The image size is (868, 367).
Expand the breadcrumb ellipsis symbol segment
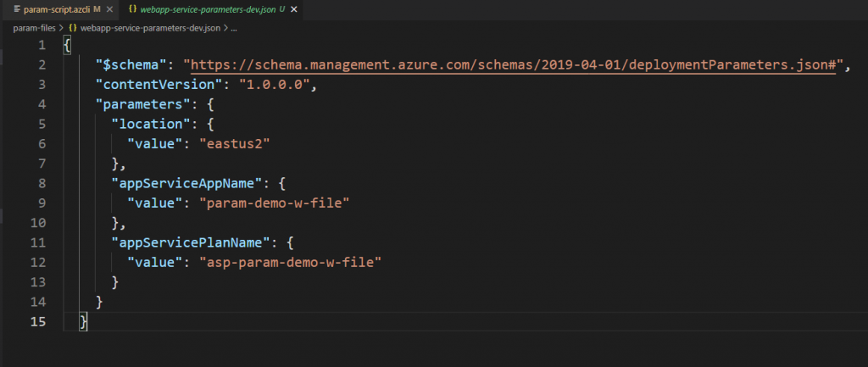(234, 28)
